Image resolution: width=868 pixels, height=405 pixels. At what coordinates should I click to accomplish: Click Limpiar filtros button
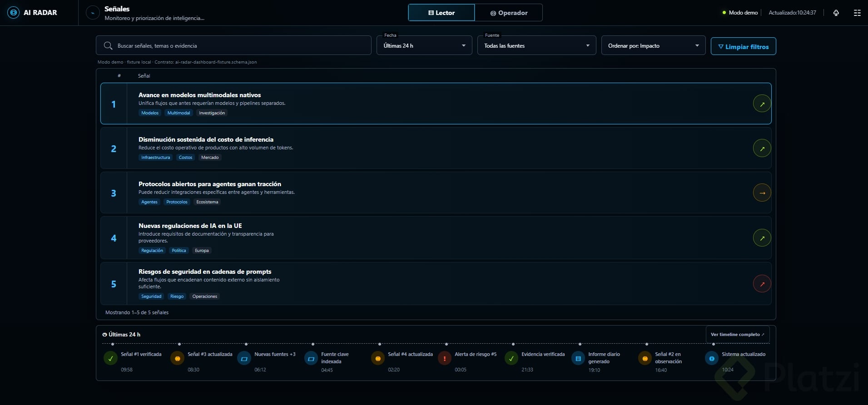(x=743, y=46)
